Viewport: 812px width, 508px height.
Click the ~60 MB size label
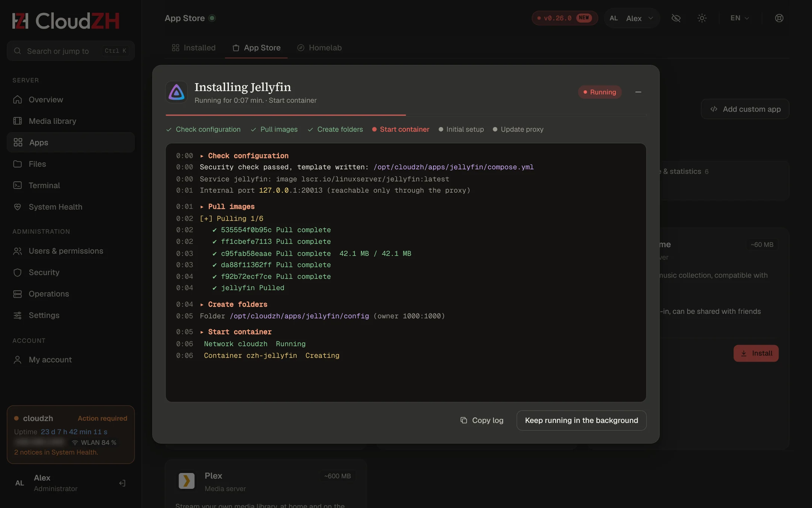(x=762, y=245)
